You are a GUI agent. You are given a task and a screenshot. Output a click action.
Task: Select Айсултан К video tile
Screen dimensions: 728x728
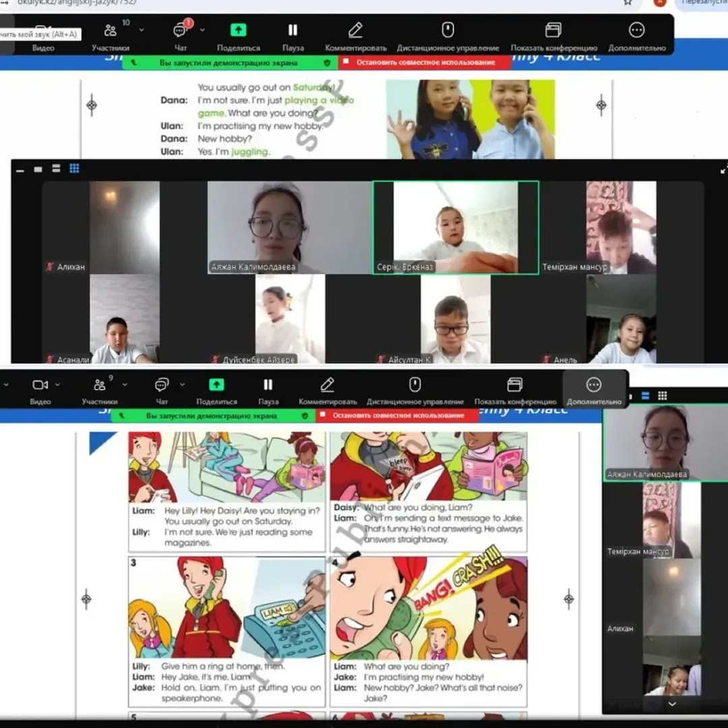click(456, 319)
